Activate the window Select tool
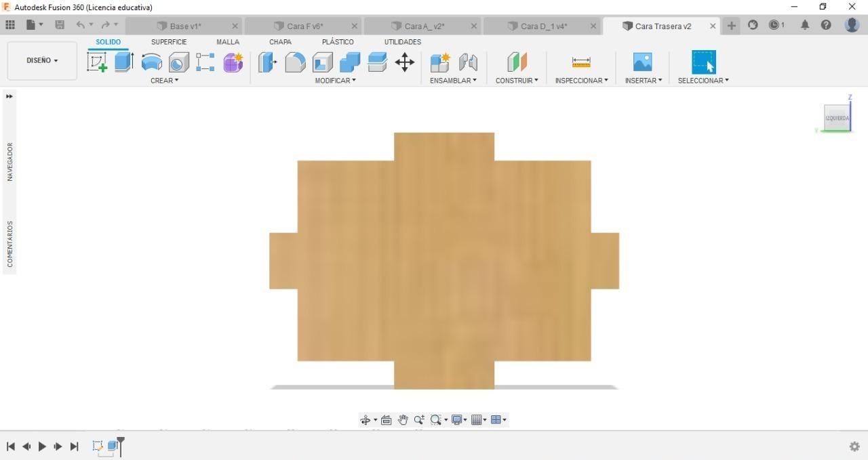The width and height of the screenshot is (868, 460). click(x=704, y=62)
